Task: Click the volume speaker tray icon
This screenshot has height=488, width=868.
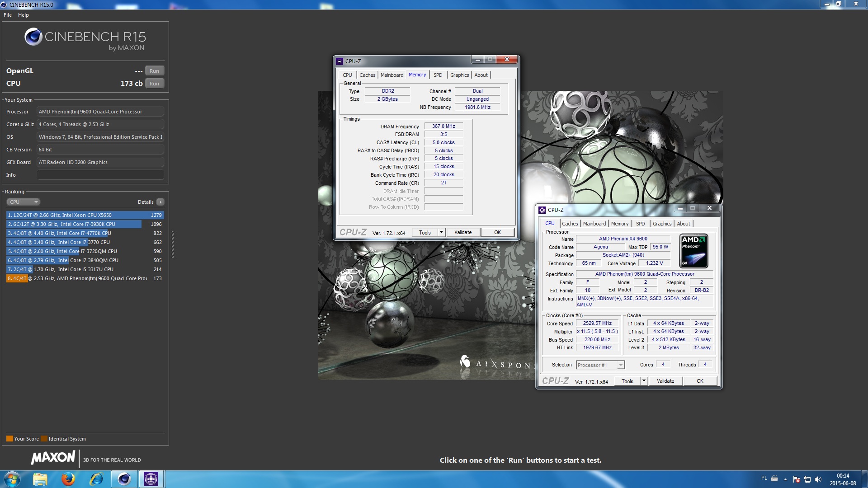Action: tap(818, 479)
